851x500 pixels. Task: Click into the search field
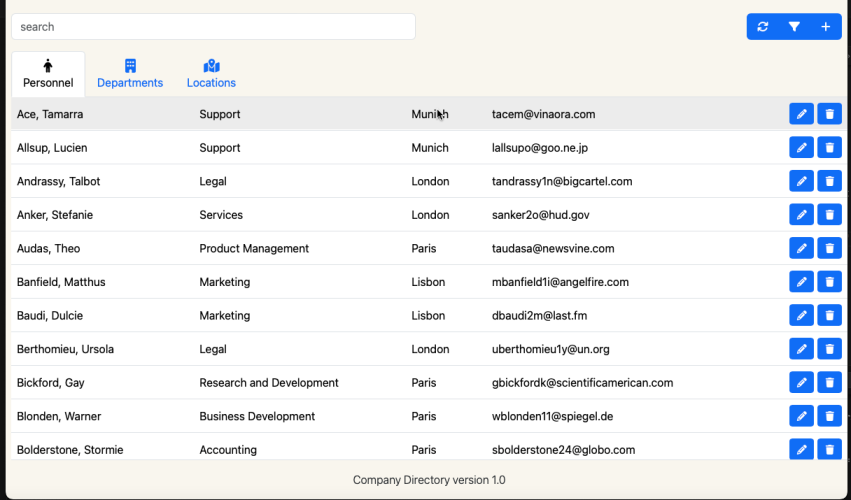[x=213, y=27]
